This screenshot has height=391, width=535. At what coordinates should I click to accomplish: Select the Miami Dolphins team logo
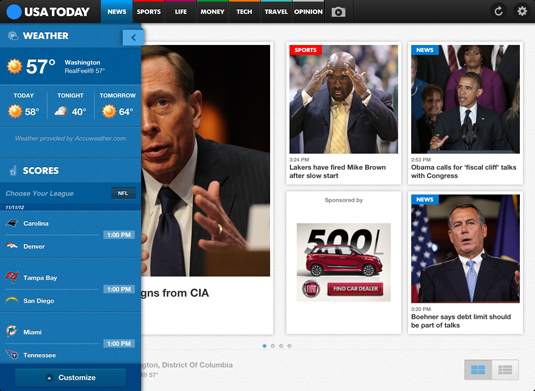coord(12,331)
